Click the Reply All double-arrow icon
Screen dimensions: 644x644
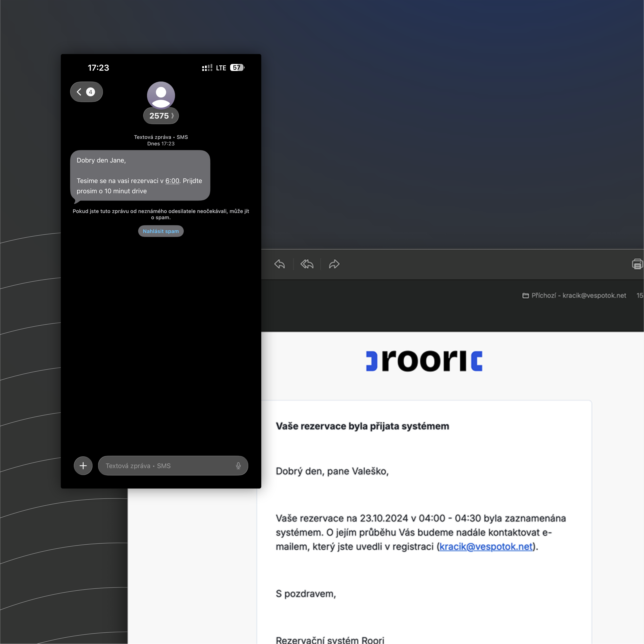click(307, 264)
